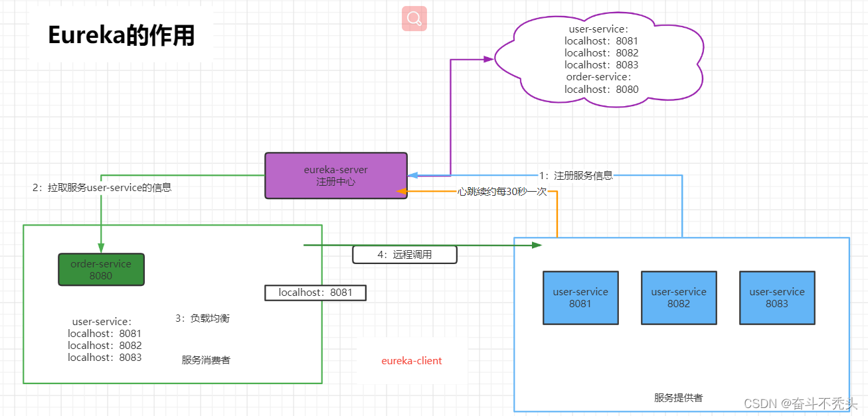Click "order-service：" inside the cloud

click(x=599, y=77)
